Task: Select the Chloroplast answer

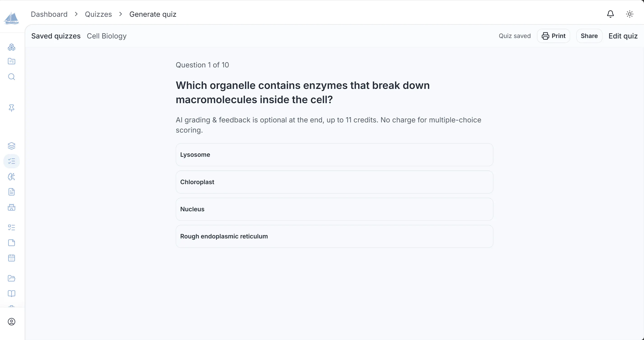Action: [334, 182]
